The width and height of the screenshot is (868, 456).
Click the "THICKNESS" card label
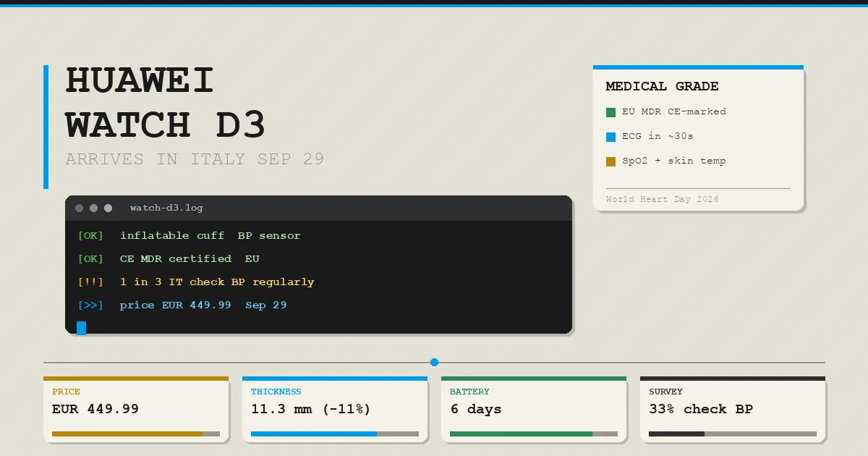pyautogui.click(x=276, y=392)
